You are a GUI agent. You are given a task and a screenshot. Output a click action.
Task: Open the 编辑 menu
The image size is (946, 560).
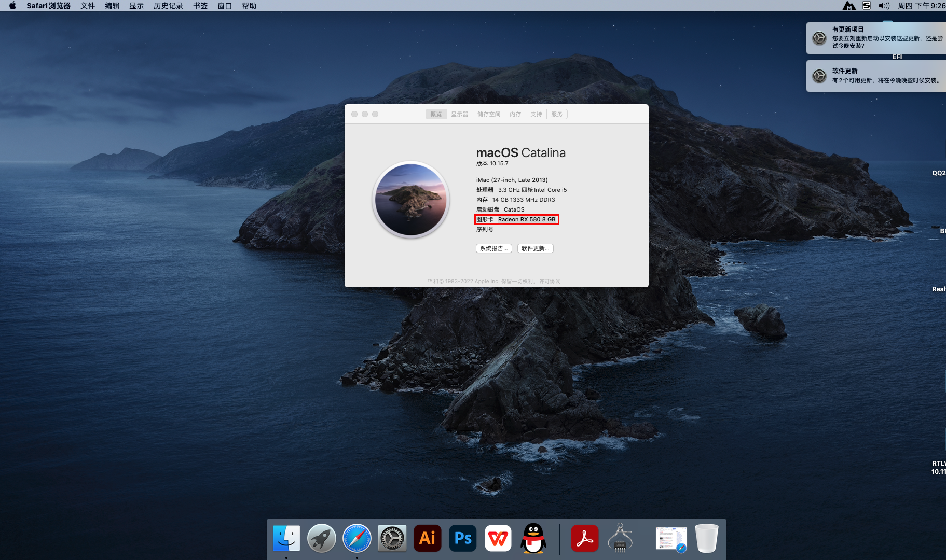(x=112, y=6)
